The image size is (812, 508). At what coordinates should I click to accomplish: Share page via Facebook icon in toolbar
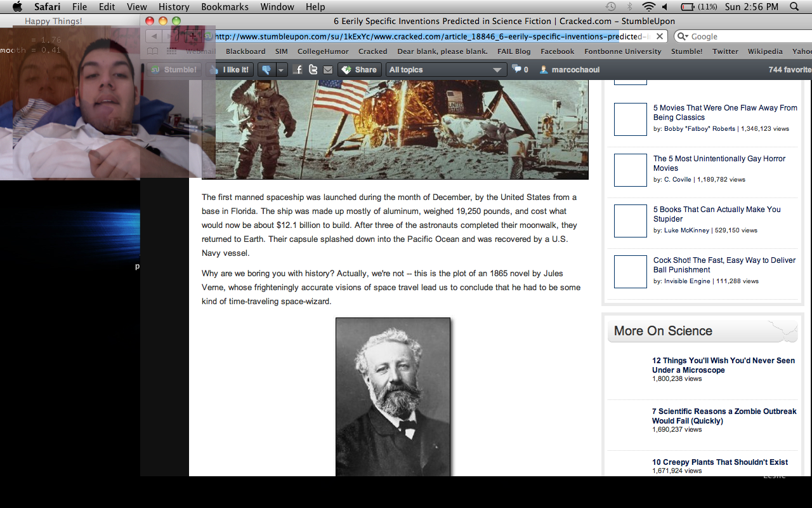click(x=298, y=70)
